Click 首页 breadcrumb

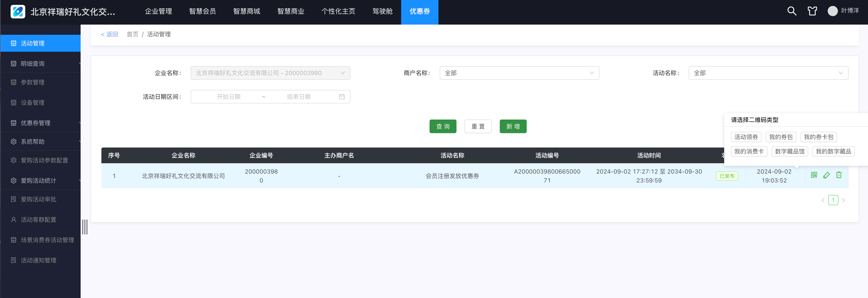coord(132,34)
